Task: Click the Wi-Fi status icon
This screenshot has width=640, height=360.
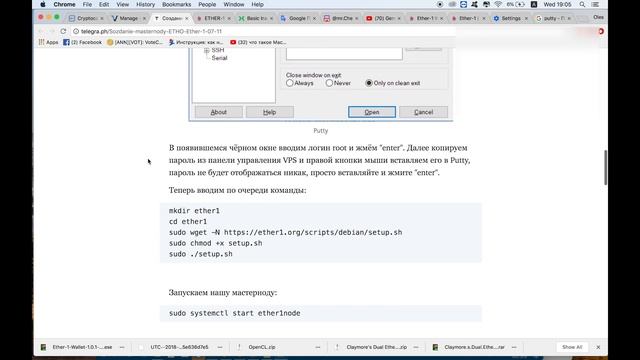Action: click(x=498, y=4)
